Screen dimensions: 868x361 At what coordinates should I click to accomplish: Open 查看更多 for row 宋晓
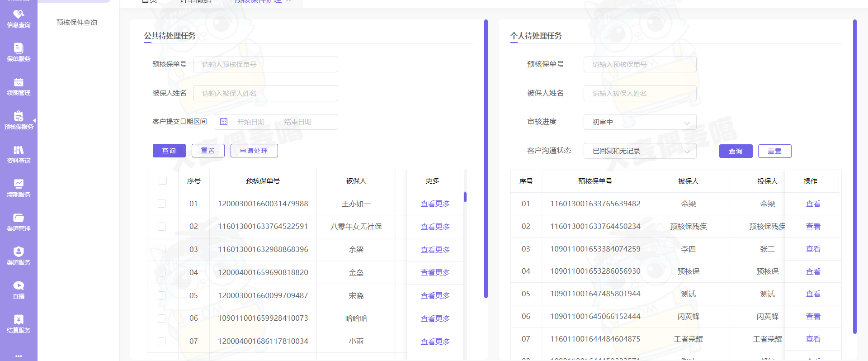point(435,295)
